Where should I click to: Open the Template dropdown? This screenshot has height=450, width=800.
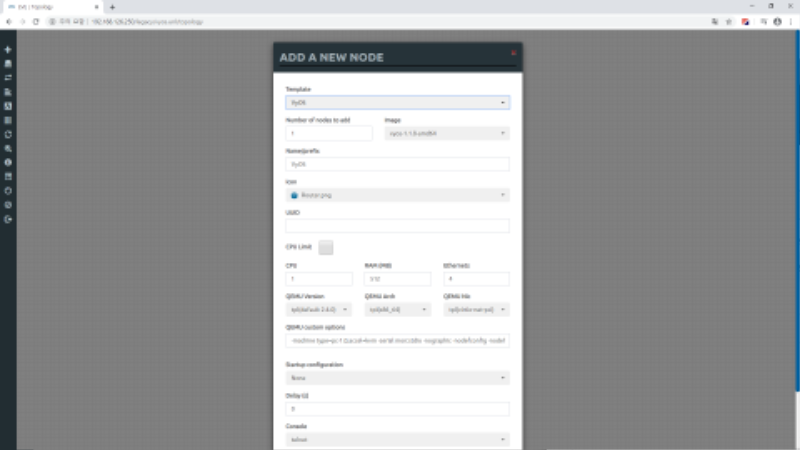(397, 102)
